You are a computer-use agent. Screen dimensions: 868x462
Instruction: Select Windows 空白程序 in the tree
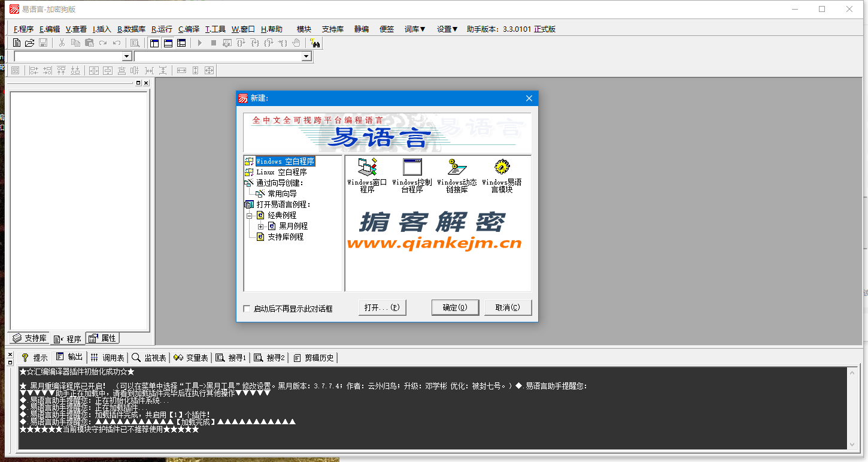(x=285, y=161)
